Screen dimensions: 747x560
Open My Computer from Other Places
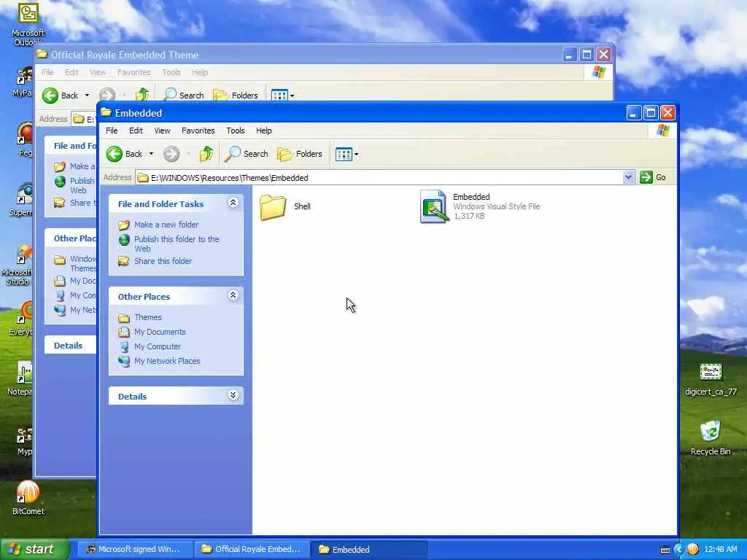158,346
